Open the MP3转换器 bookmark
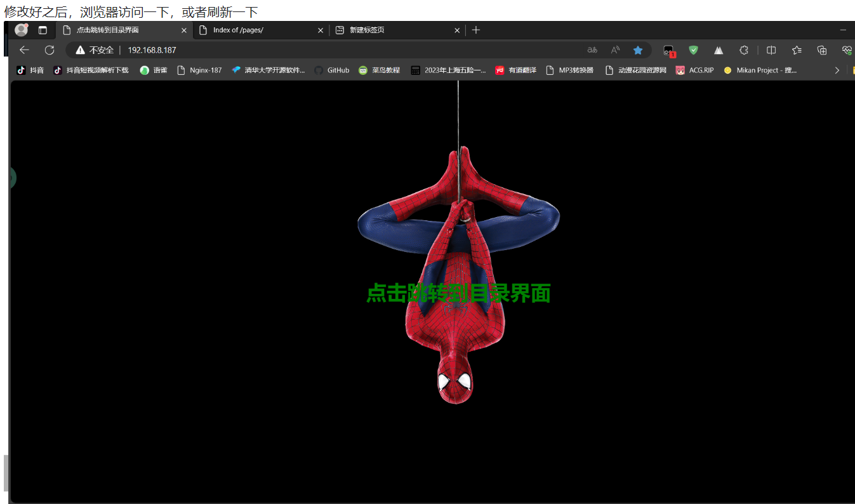This screenshot has width=855, height=504. 569,70
